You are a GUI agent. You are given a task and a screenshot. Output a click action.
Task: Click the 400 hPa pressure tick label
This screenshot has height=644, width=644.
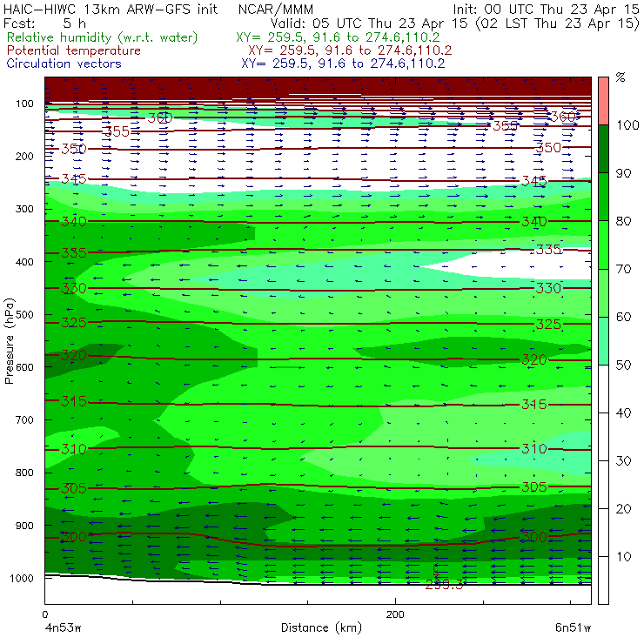coord(24,262)
